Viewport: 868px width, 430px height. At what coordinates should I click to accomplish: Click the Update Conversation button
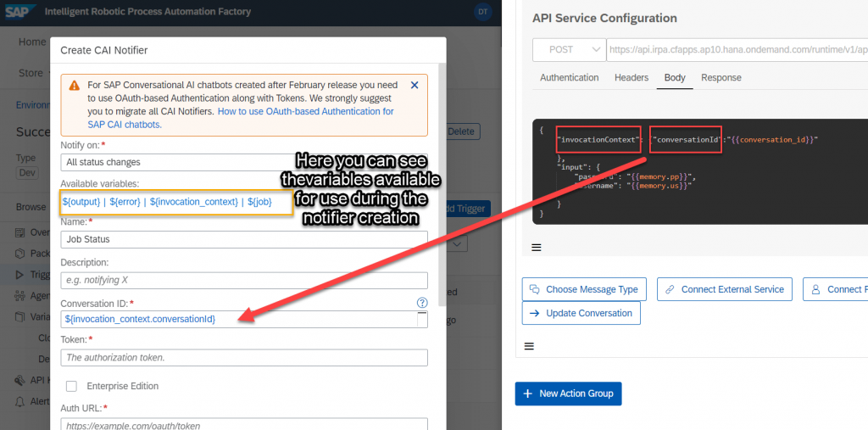point(581,313)
